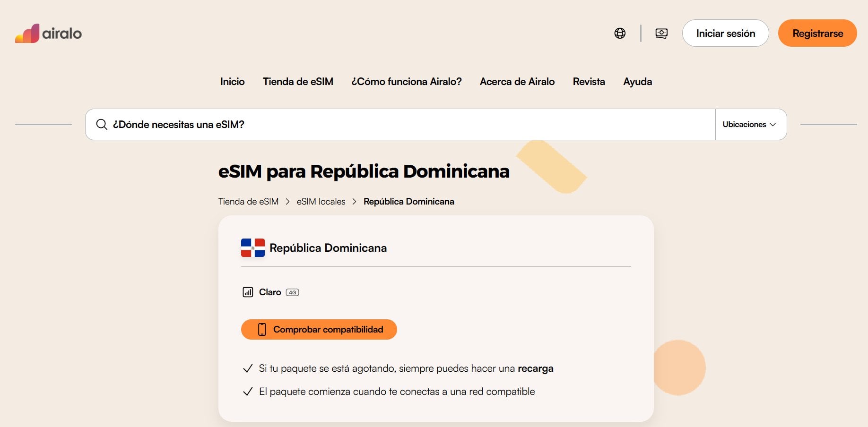
Task: Open the eSIM locales breadcrumb link
Action: click(321, 201)
